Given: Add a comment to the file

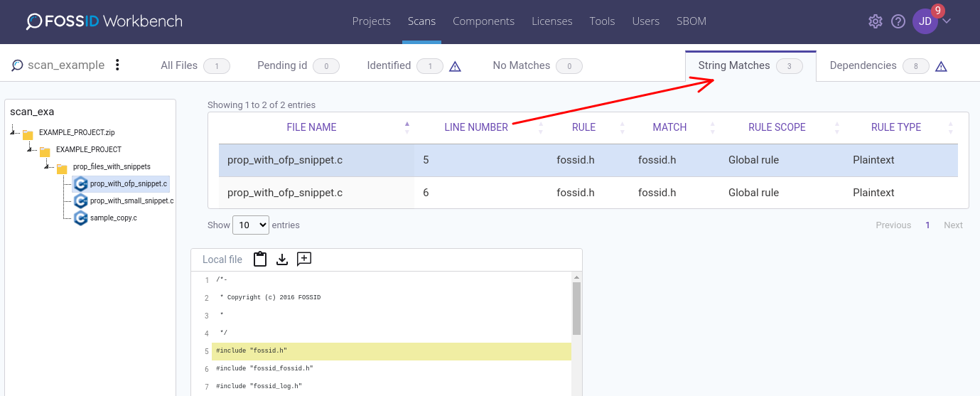Looking at the screenshot, I should pyautogui.click(x=304, y=259).
